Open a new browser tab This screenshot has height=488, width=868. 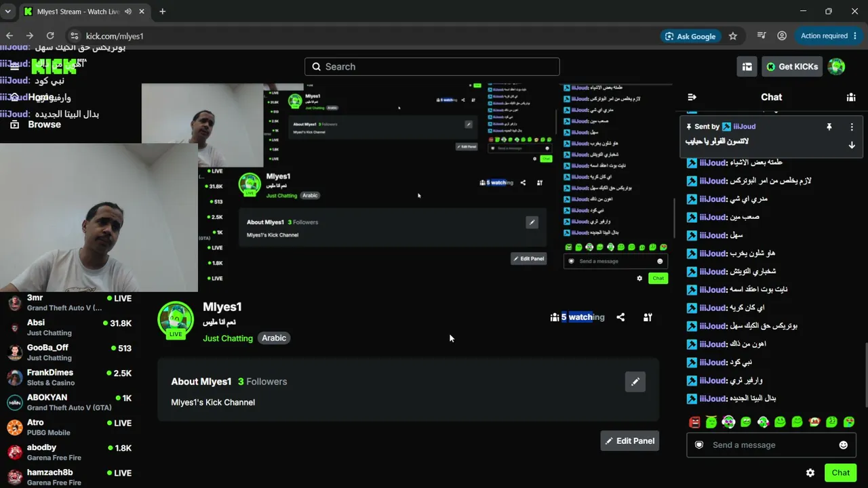[163, 12]
